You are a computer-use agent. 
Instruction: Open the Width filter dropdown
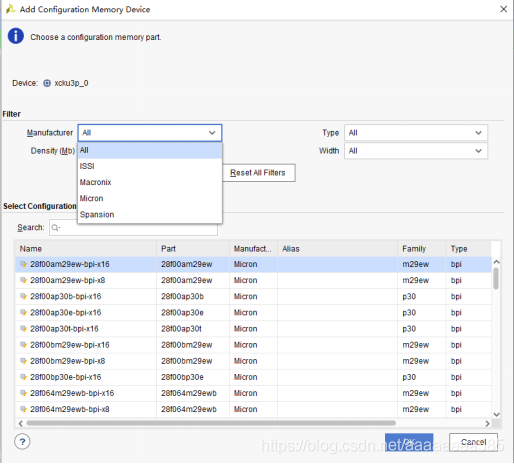click(416, 151)
